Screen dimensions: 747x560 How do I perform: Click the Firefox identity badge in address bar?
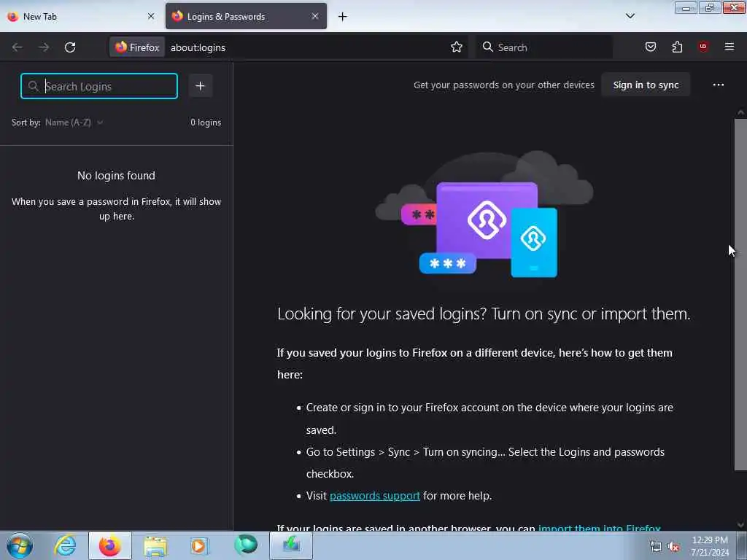(x=137, y=47)
